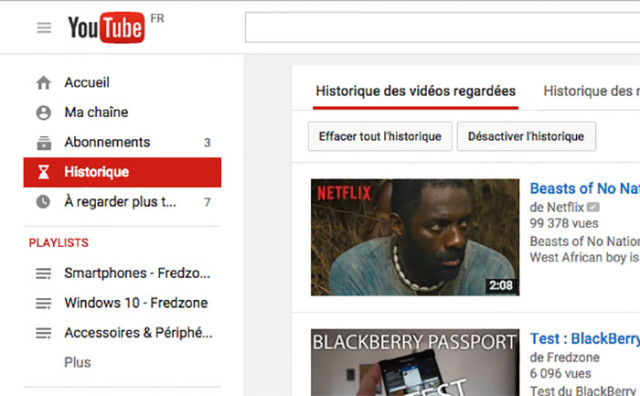640x396 pixels.
Task: Open the Netflix Beasts of No Nation thumbnail
Action: 415,237
